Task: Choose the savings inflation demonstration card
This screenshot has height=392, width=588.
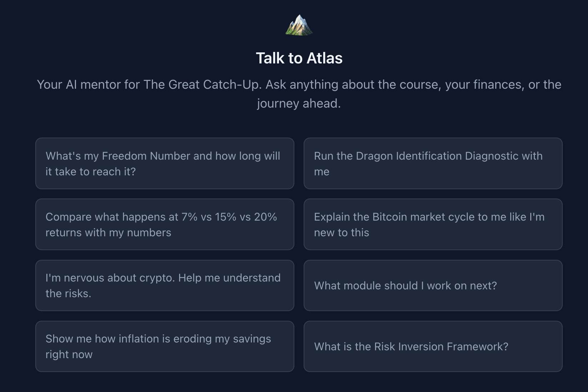Action: tap(164, 346)
